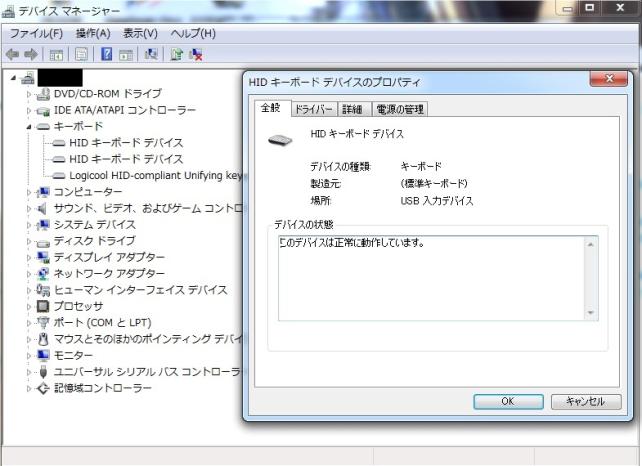The height and width of the screenshot is (466, 642).
Task: Click the システム デバイス icon
Action: (x=43, y=224)
